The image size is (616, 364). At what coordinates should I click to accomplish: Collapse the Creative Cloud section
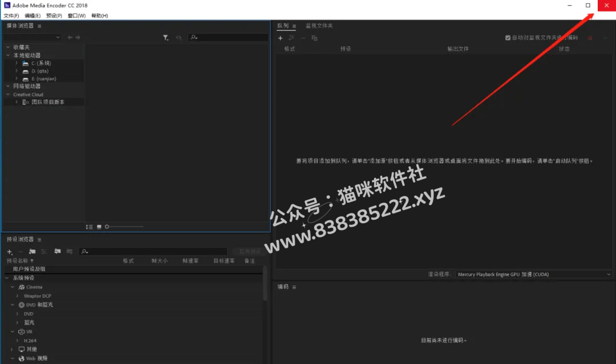coord(8,95)
